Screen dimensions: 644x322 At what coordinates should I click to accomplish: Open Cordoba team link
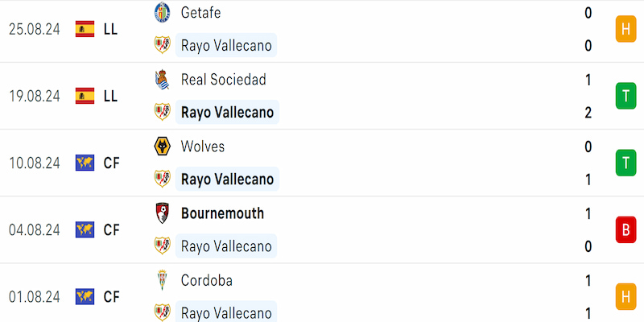(207, 280)
